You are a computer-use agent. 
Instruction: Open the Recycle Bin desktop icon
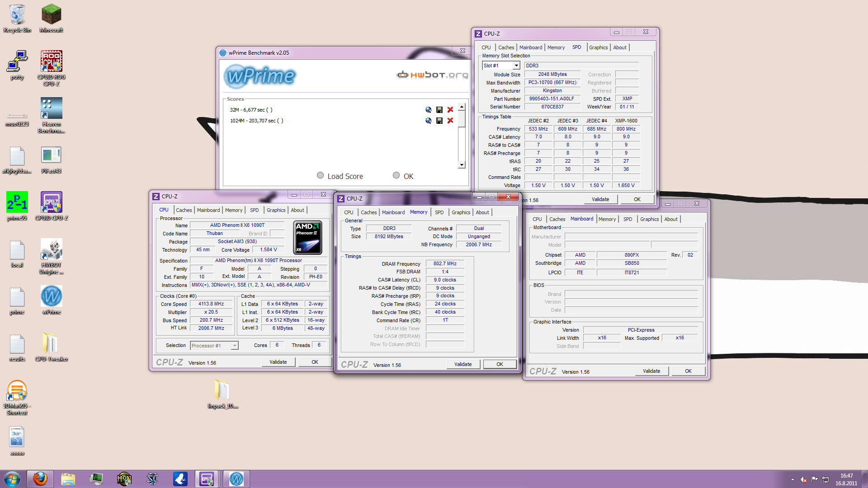tap(17, 18)
